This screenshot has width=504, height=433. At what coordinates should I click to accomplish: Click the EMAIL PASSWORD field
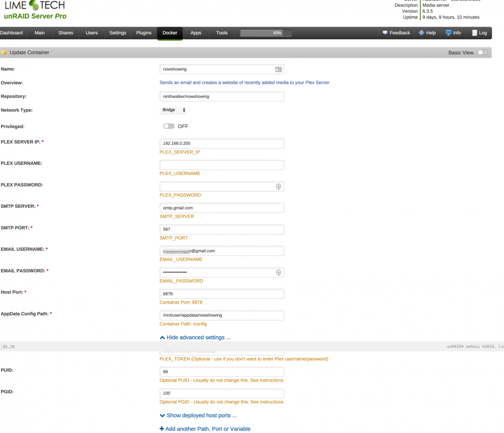tap(221, 273)
